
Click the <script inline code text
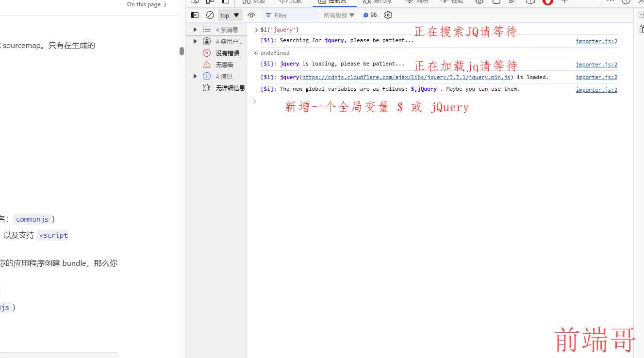coord(53,235)
